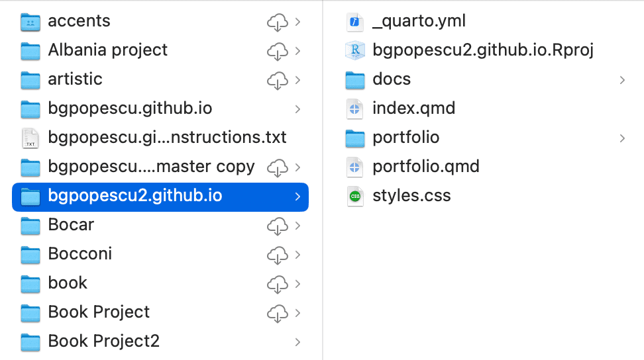Expand the docs folder chevron
Image resolution: width=644 pixels, height=360 pixels.
pyautogui.click(x=622, y=80)
